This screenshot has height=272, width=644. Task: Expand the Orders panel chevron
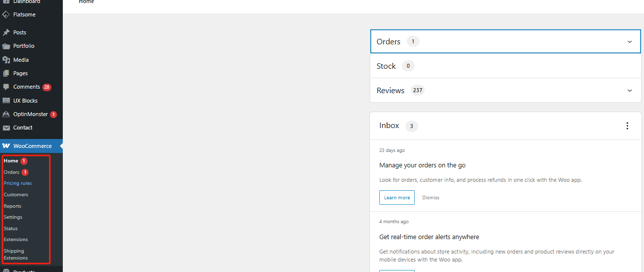[630, 42]
